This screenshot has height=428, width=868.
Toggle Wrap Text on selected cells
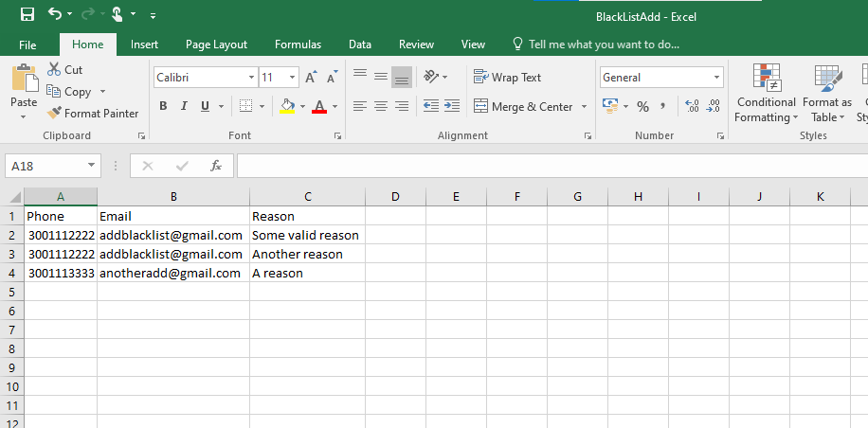click(x=508, y=78)
